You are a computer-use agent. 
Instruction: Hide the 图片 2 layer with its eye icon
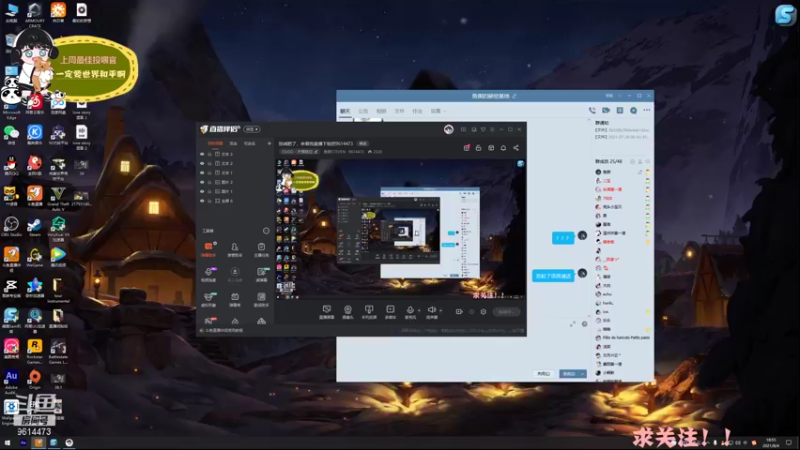click(202, 182)
